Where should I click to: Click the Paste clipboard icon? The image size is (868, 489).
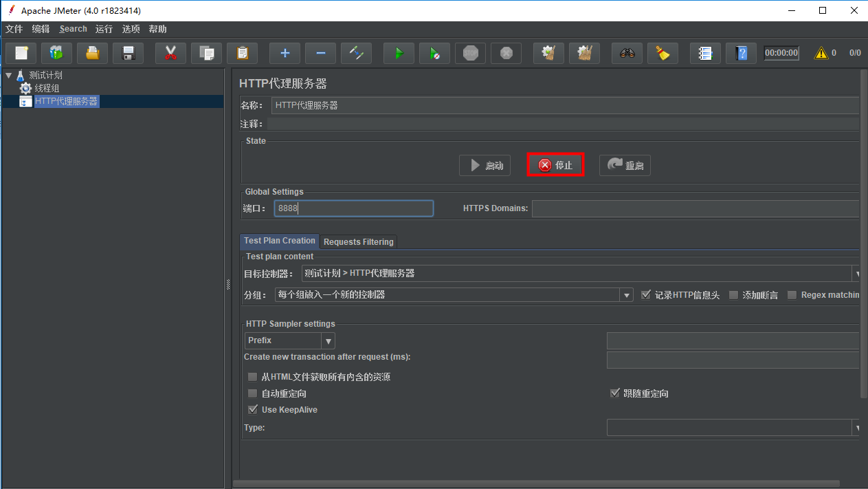pyautogui.click(x=242, y=53)
